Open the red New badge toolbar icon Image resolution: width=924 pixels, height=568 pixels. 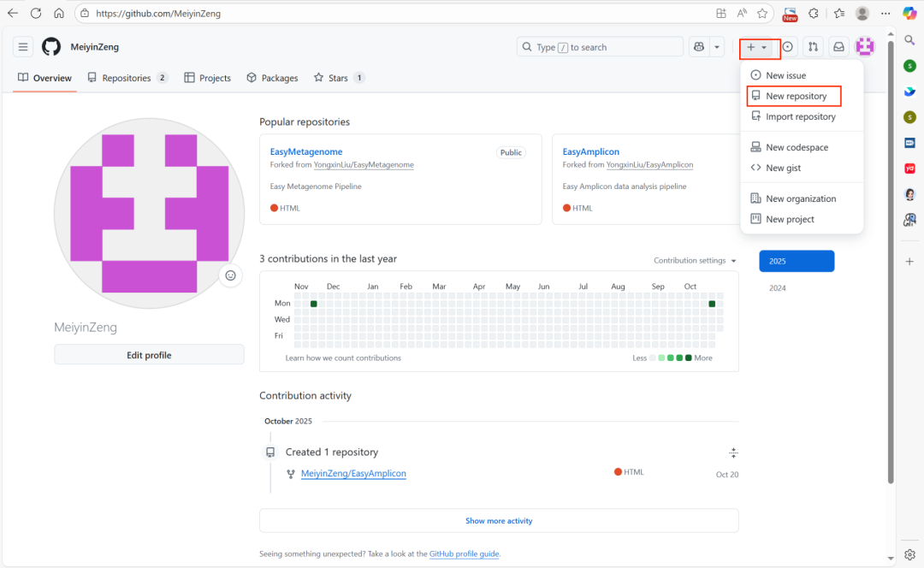(x=790, y=14)
